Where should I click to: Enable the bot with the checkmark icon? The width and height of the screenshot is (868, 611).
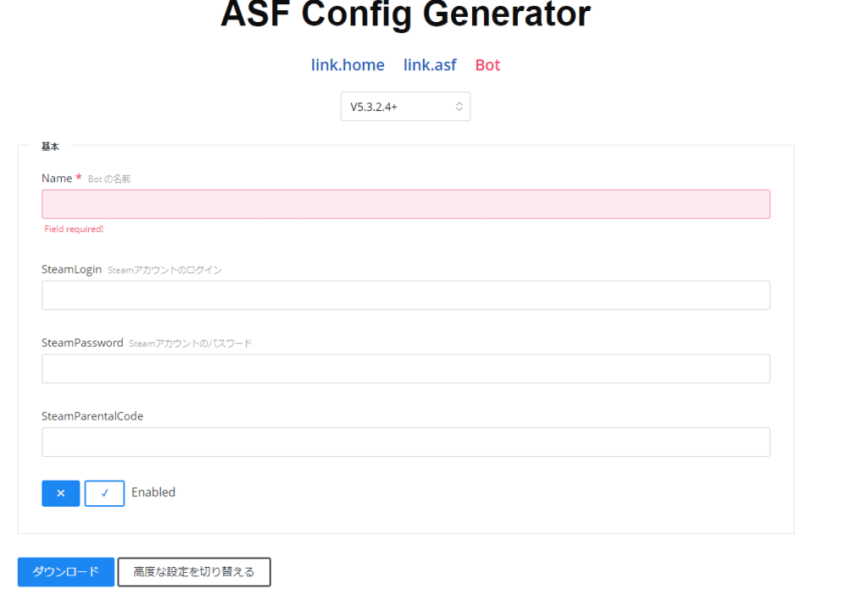pyautogui.click(x=104, y=493)
